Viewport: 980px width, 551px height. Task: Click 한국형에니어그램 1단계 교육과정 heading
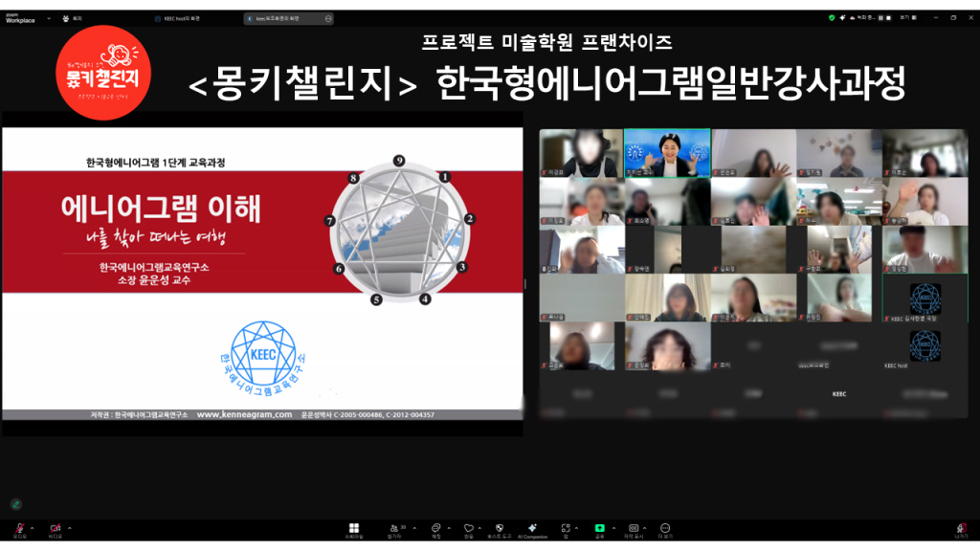[155, 163]
